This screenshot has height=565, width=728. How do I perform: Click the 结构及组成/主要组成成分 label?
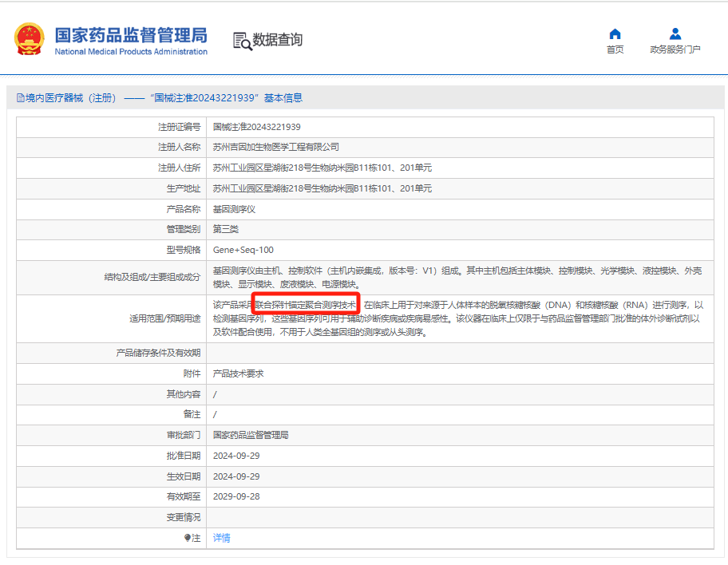point(152,277)
